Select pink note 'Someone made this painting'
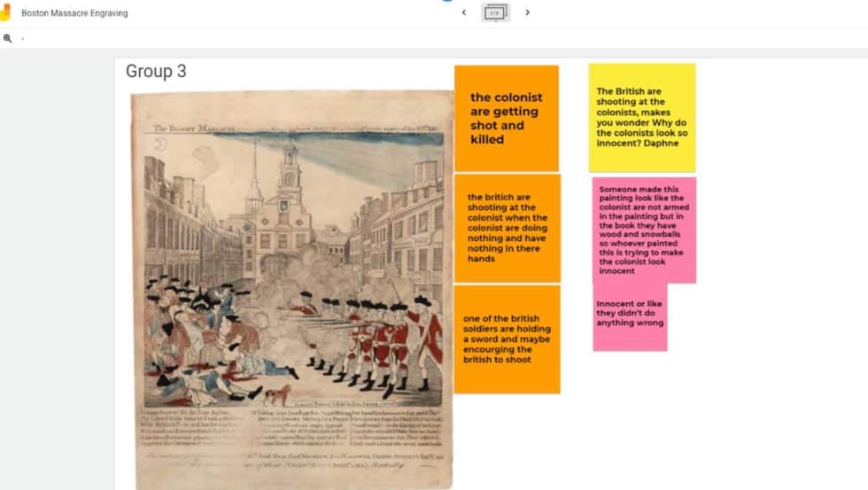 [x=645, y=230]
